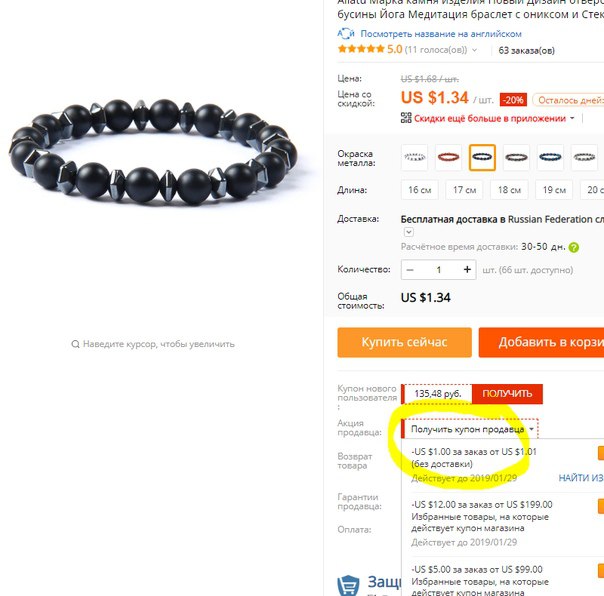Select the 16 см length option
Image resolution: width=604 pixels, height=596 pixels.
[419, 190]
